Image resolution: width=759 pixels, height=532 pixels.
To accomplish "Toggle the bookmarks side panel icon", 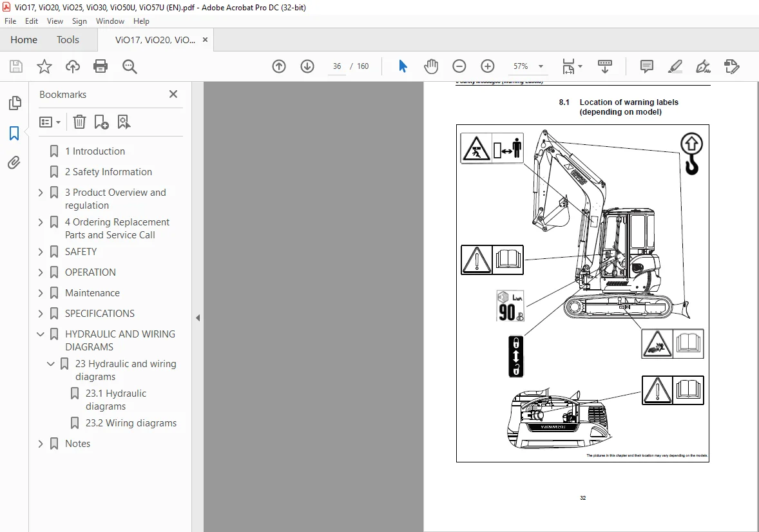I will tap(14, 133).
